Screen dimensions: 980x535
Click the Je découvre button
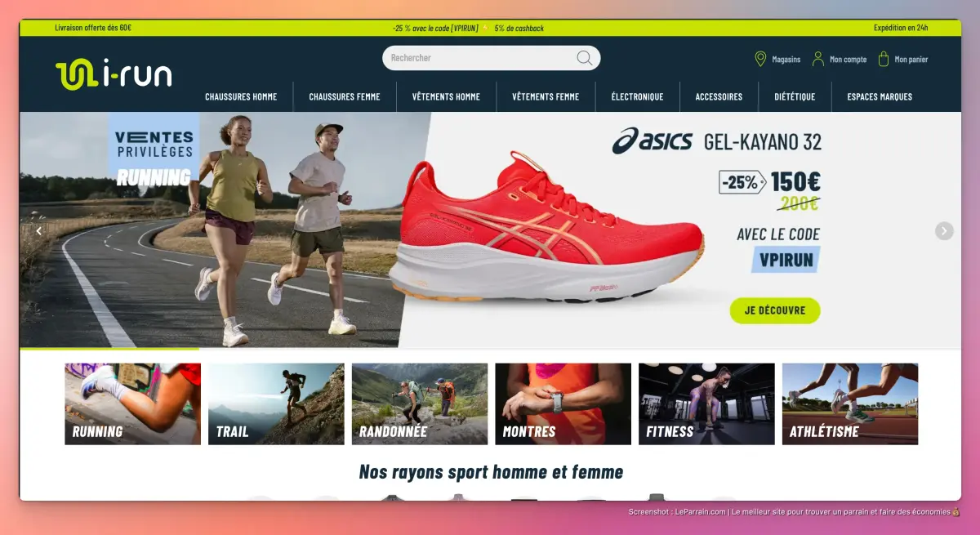click(x=775, y=310)
